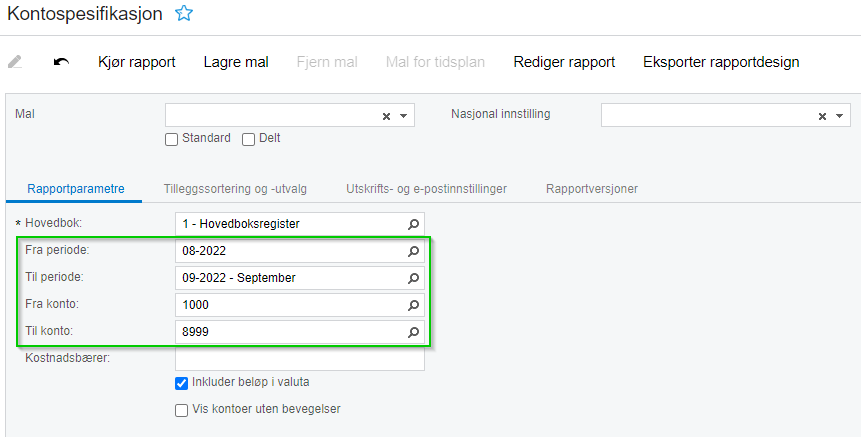The image size is (861, 437).
Task: Click Mal for tidsplan button
Action: [x=435, y=62]
